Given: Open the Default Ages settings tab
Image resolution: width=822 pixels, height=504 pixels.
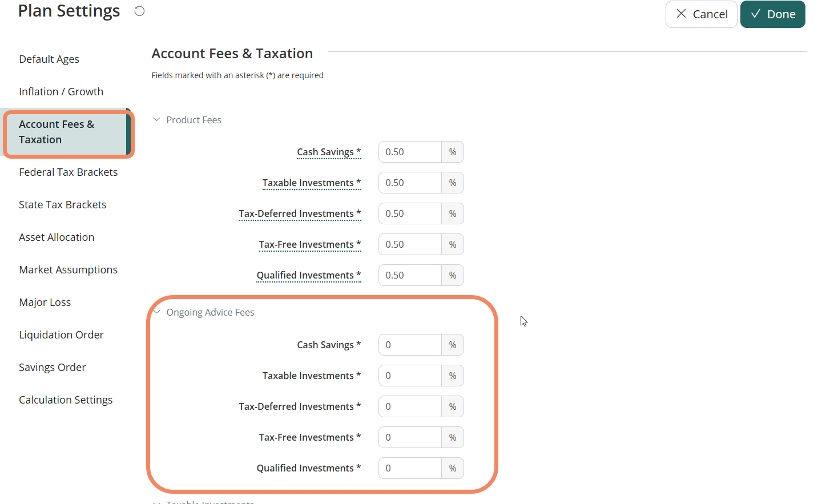Looking at the screenshot, I should click(49, 59).
